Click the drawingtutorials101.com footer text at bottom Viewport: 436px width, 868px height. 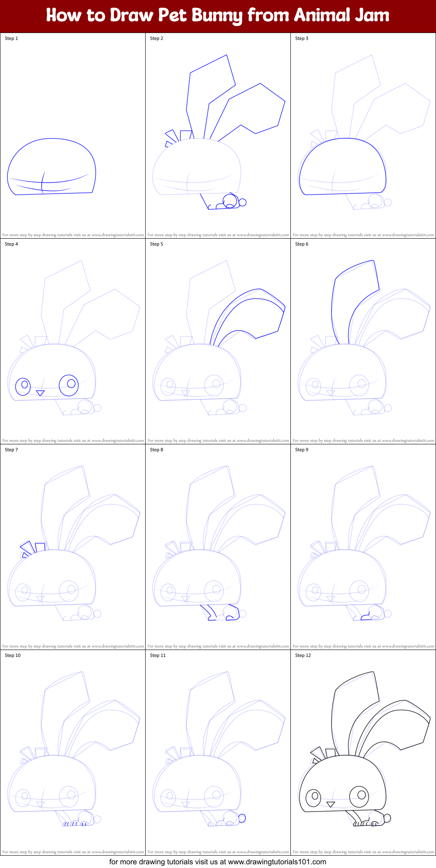[218, 862]
